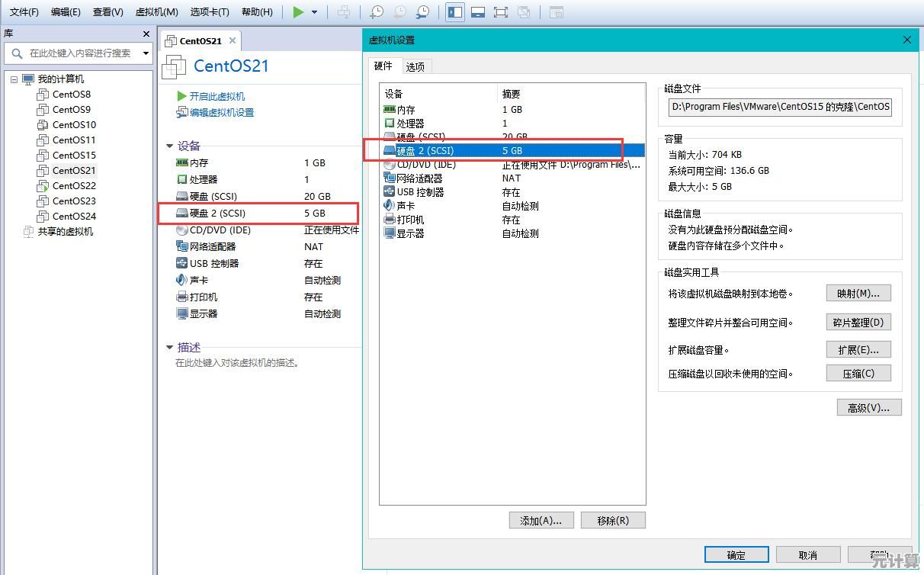Select 网络适配器 row in settings dialog
The height and width of the screenshot is (575, 924).
click(512, 178)
